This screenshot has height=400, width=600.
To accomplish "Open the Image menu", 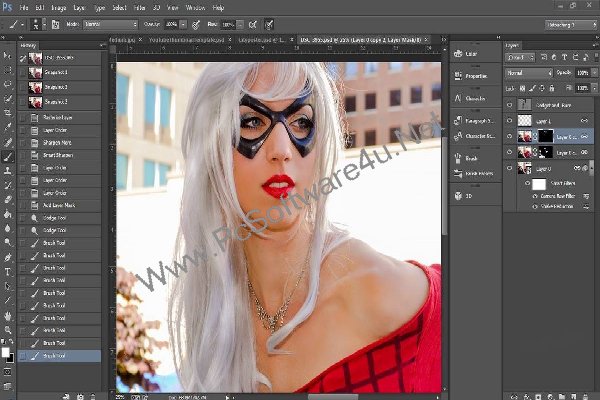I will coord(59,8).
